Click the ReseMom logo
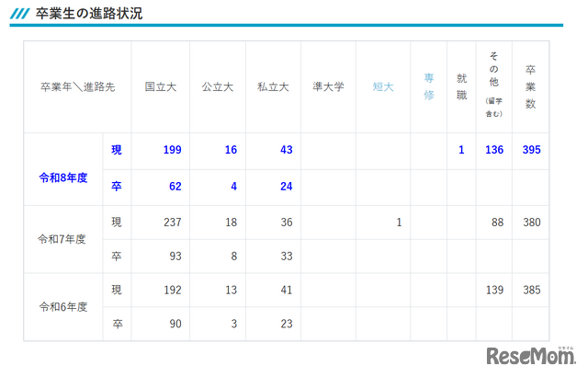The height and width of the screenshot is (377, 588). coord(531,355)
